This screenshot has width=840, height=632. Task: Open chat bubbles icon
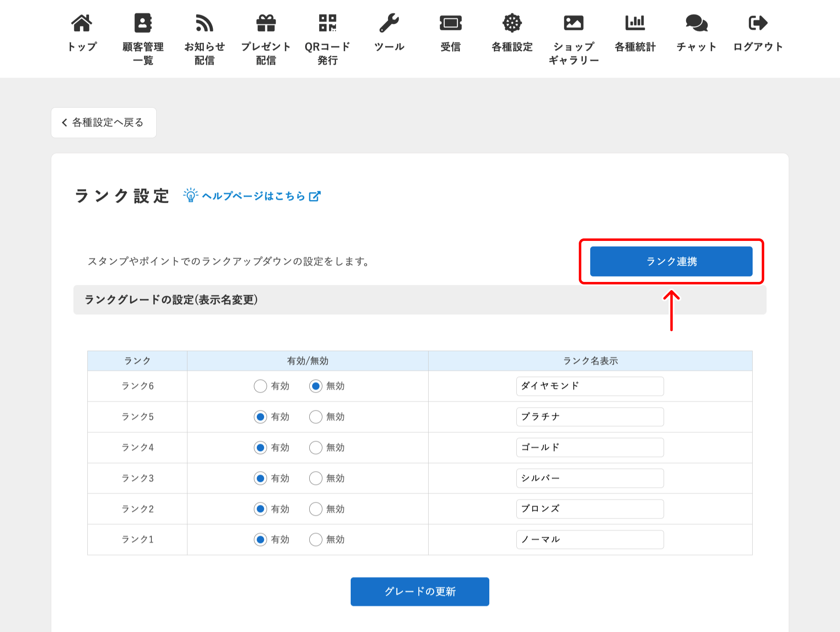[696, 23]
